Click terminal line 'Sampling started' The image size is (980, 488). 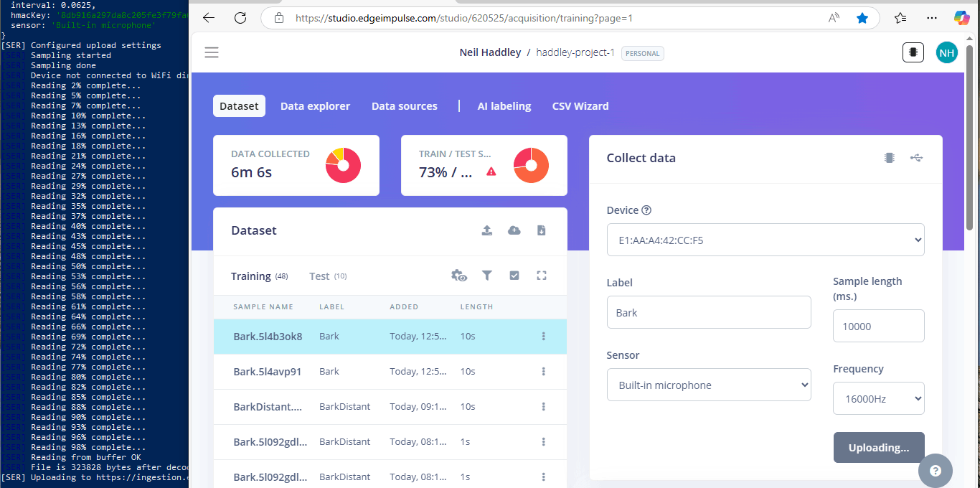[71, 55]
